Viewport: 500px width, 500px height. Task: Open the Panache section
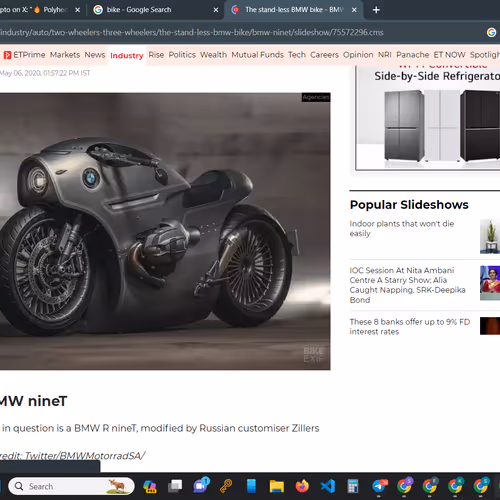pos(413,55)
